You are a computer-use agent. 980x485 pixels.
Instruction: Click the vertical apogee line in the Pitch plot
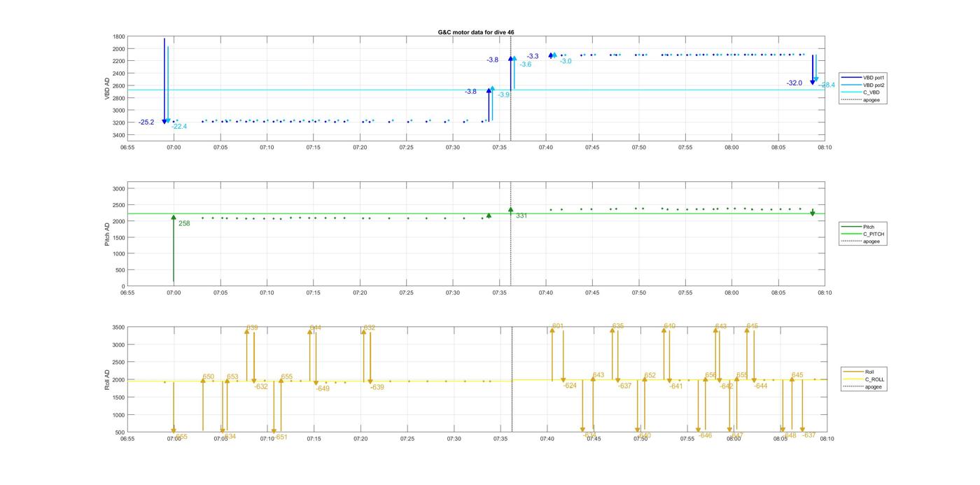[x=511, y=234]
